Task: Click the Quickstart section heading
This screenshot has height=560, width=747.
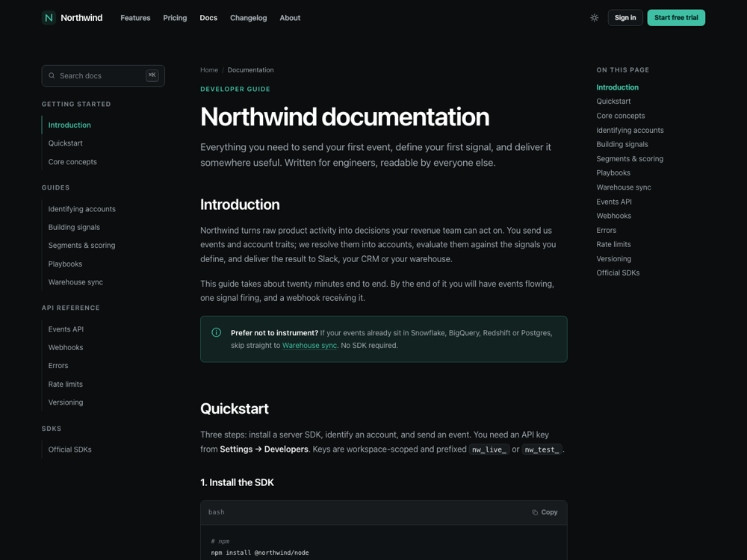Action: 235,408
